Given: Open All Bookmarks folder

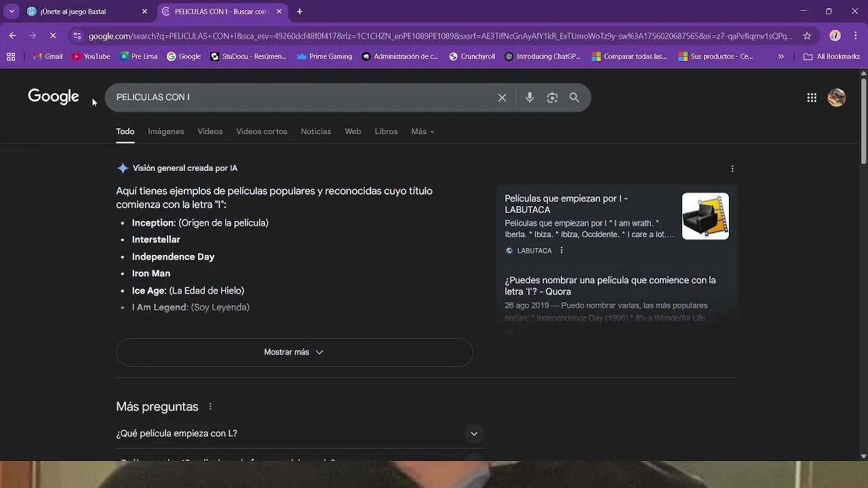Looking at the screenshot, I should (831, 56).
